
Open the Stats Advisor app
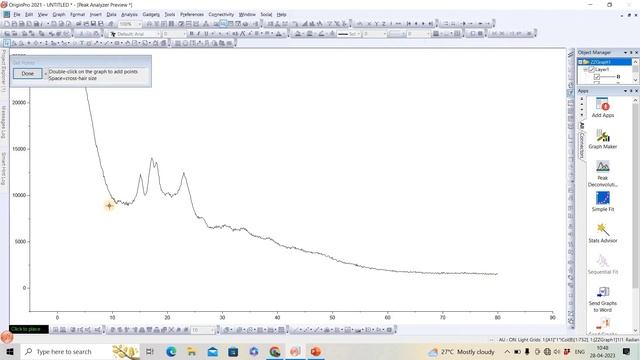(x=602, y=233)
